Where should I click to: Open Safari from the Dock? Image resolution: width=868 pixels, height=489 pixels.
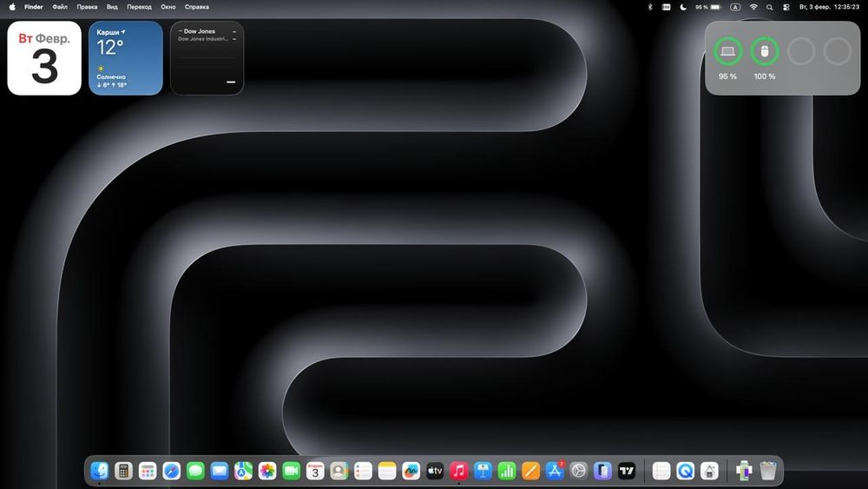click(171, 471)
